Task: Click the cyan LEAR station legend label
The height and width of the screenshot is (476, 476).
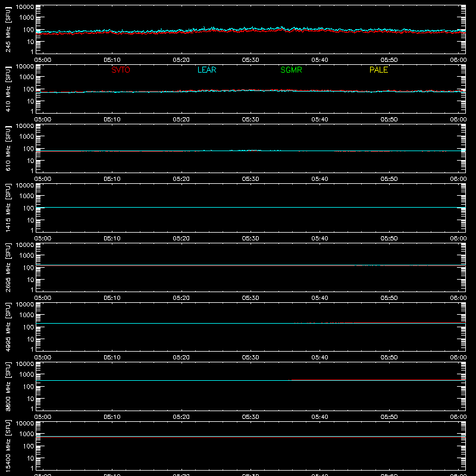Action: click(206, 70)
